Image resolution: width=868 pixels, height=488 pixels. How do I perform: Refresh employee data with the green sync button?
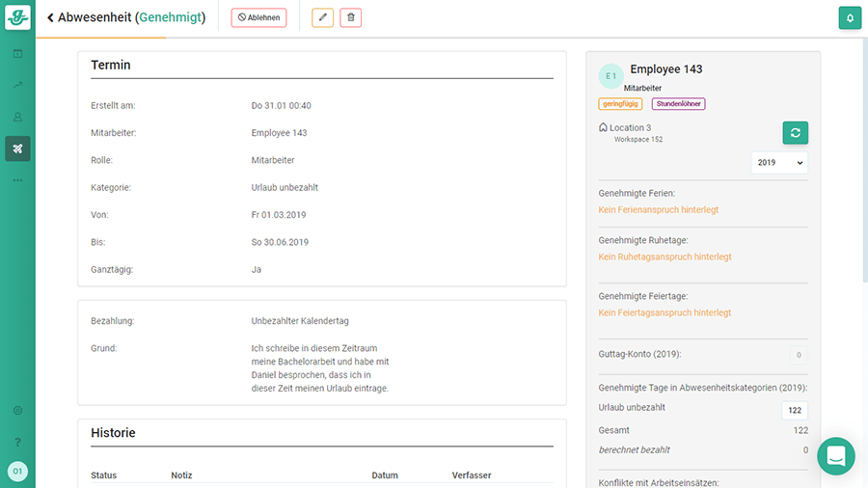click(795, 133)
